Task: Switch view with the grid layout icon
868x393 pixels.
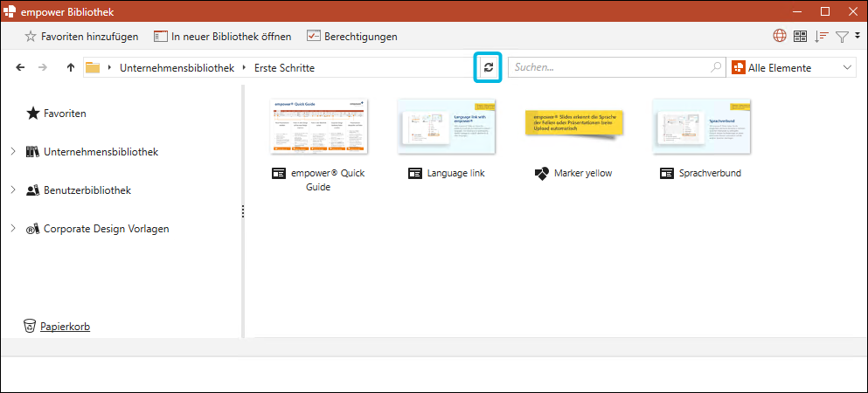Action: (801, 37)
